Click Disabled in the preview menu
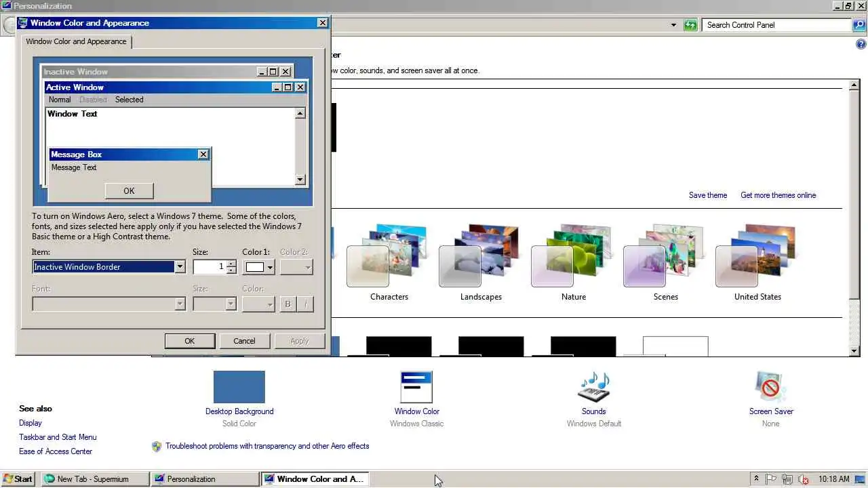Viewport: 868px width, 488px height. (x=93, y=100)
